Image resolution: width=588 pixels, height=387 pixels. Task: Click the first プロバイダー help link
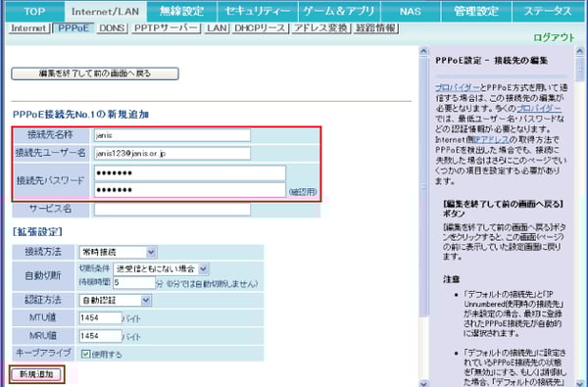(458, 88)
